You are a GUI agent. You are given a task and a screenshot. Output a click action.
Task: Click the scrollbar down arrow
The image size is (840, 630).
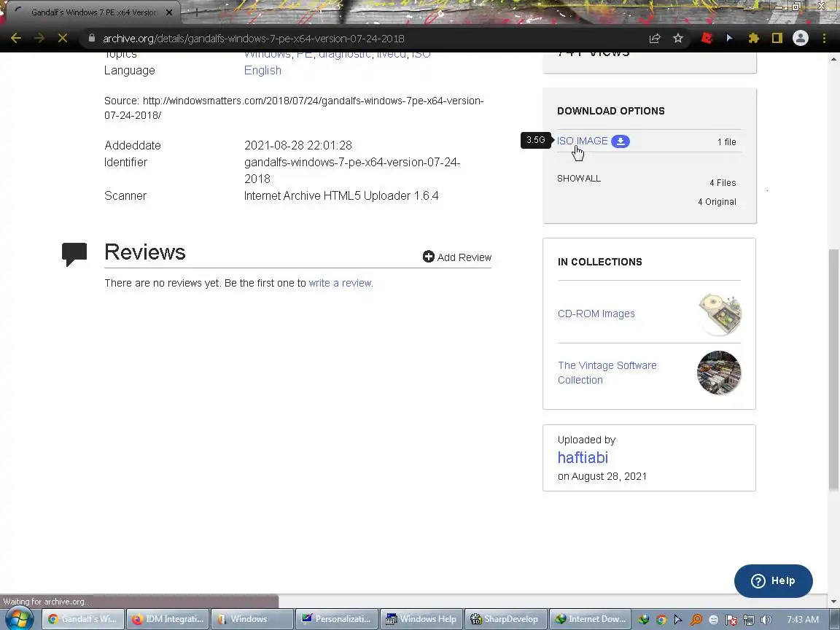pyautogui.click(x=834, y=602)
